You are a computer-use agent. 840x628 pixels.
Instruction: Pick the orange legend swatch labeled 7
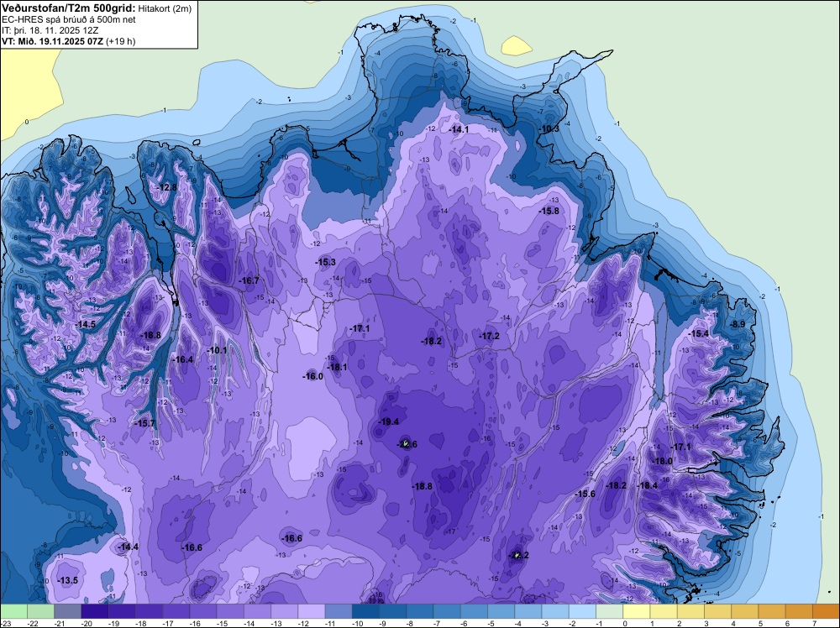(826, 611)
